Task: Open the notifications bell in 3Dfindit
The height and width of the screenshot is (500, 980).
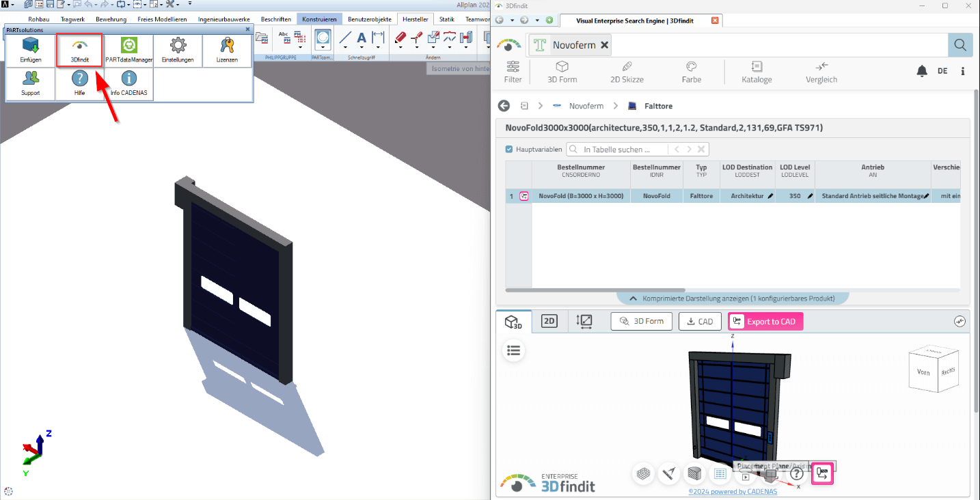Action: (x=922, y=71)
